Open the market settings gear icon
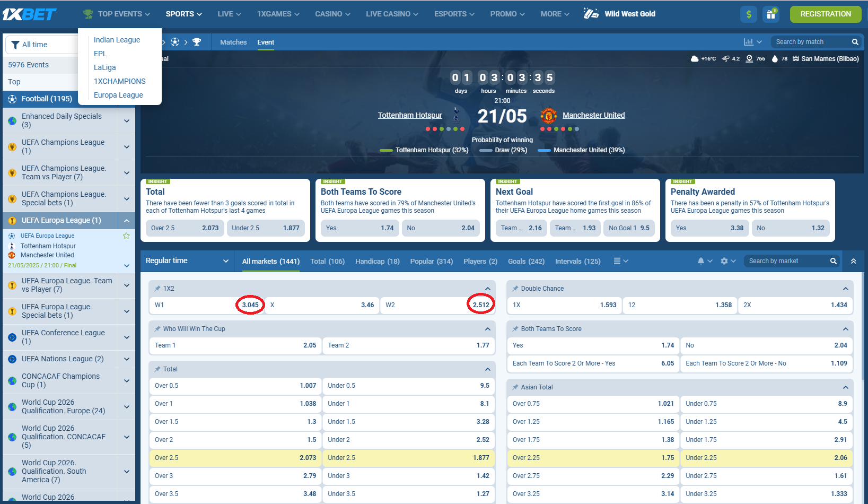 [724, 261]
